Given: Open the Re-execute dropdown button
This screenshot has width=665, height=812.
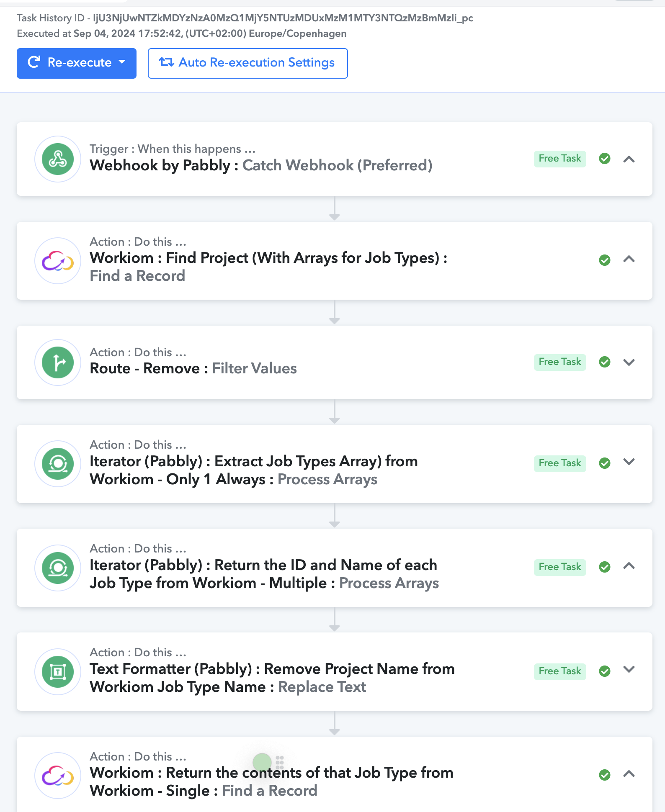Looking at the screenshot, I should [77, 63].
